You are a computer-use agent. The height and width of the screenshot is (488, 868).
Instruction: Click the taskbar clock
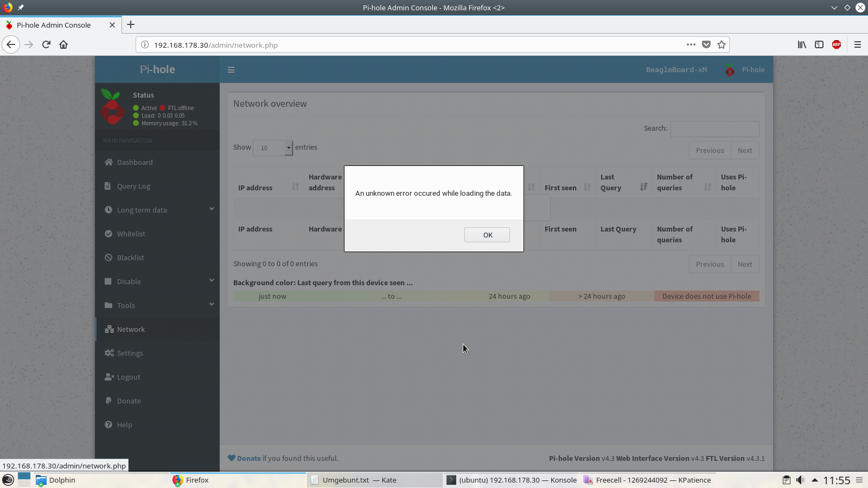[837, 480]
